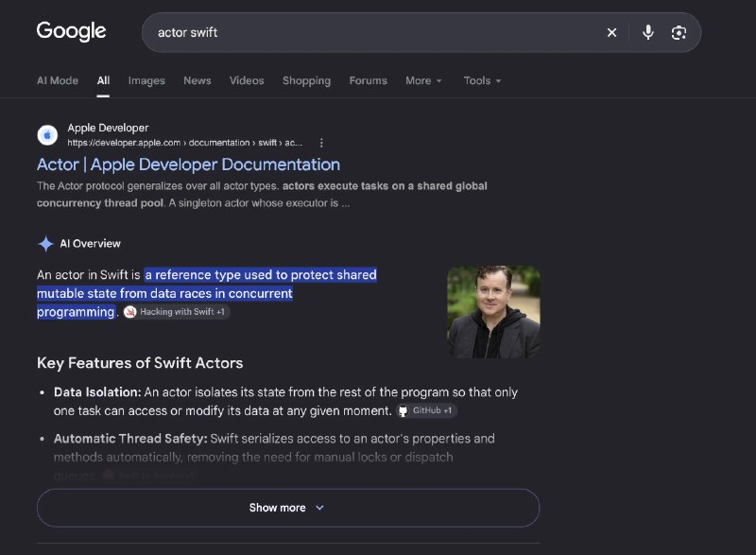Open the News tab
This screenshot has height=555, width=756.
tap(198, 80)
